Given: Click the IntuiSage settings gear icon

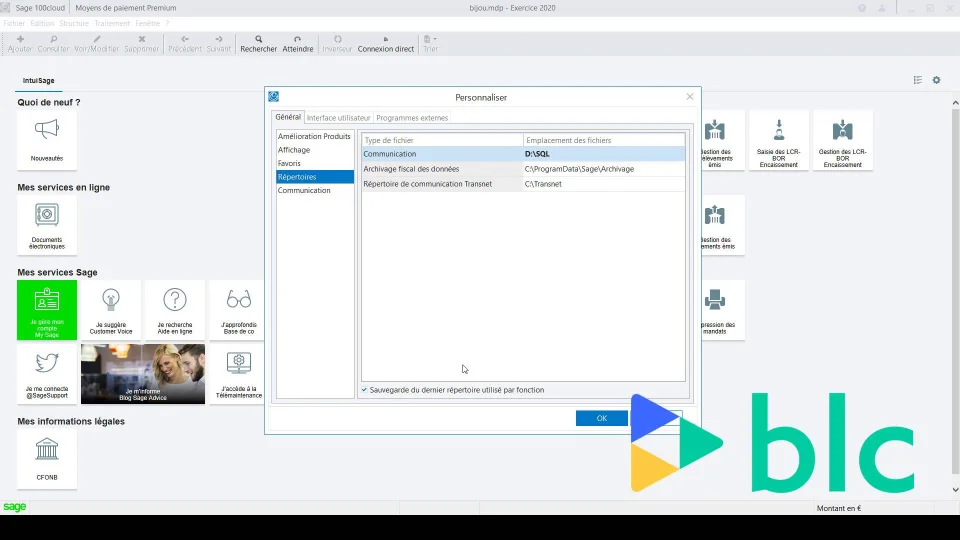Looking at the screenshot, I should coord(937,80).
